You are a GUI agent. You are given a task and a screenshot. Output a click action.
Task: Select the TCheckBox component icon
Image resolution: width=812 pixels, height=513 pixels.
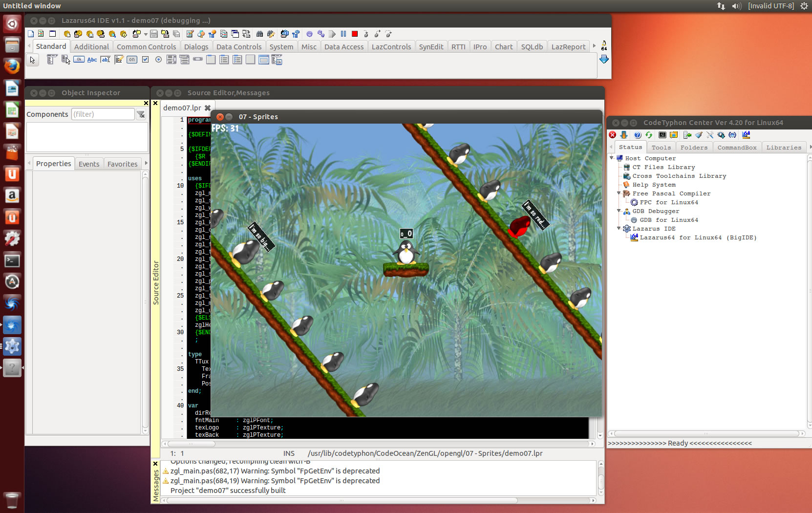point(145,60)
